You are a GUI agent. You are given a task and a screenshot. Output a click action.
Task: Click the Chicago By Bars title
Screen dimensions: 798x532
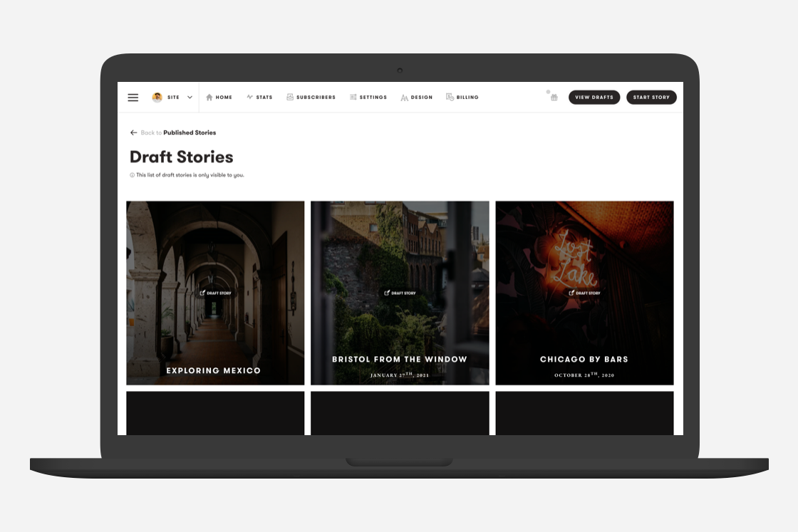click(584, 359)
